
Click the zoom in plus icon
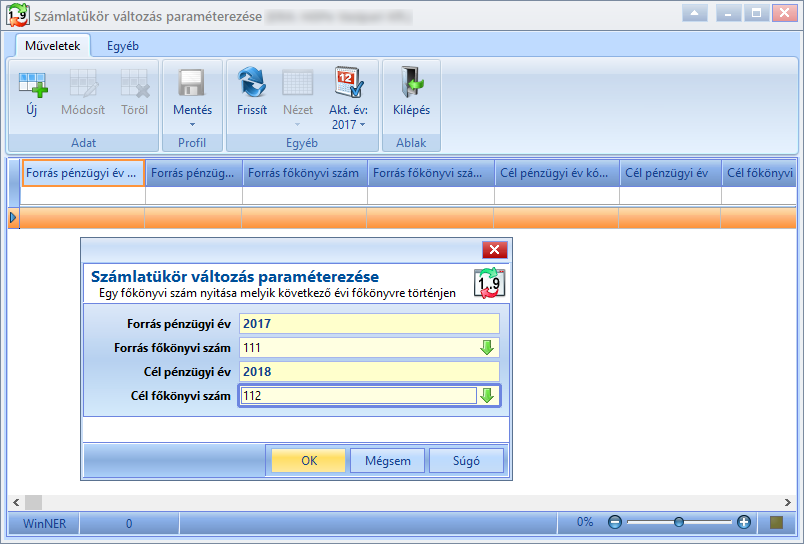[743, 522]
